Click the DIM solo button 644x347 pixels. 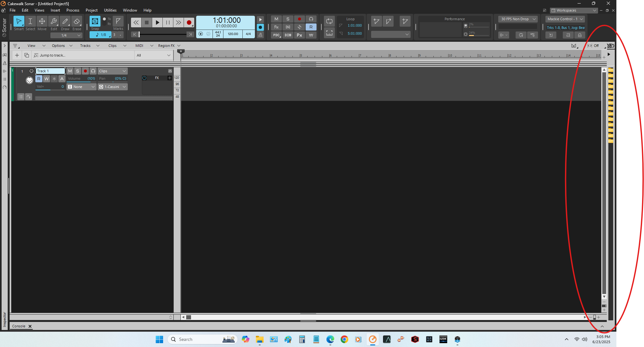(x=288, y=35)
